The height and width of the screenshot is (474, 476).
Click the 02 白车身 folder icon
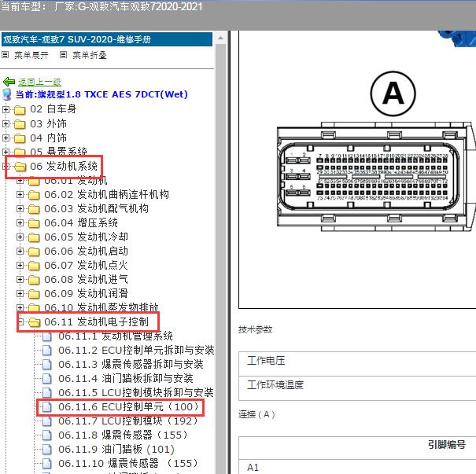point(20,110)
